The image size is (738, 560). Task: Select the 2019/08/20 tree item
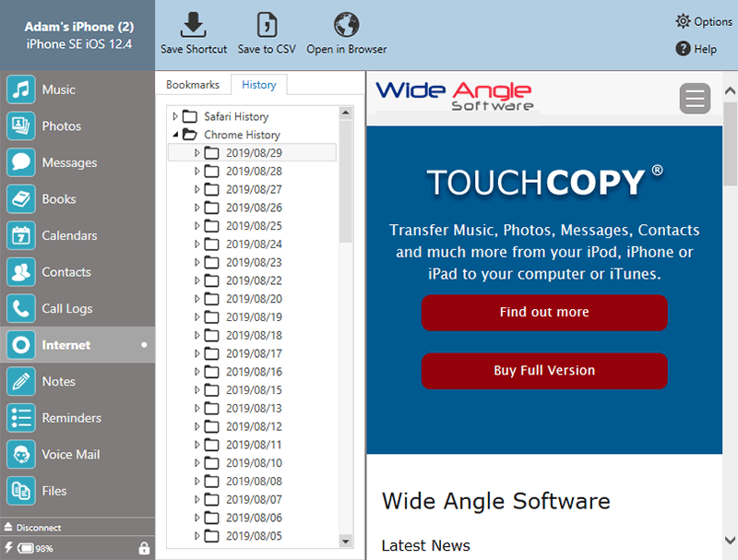tap(254, 299)
